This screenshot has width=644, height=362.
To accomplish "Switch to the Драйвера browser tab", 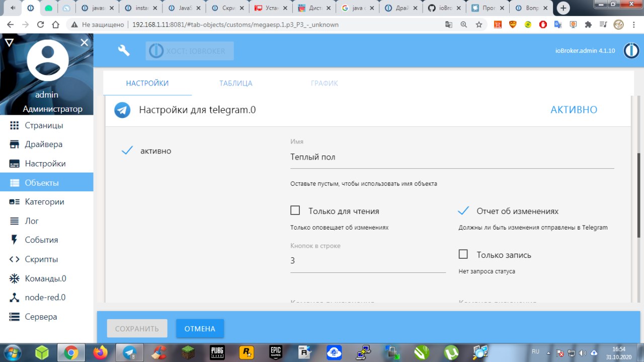I will click(401, 8).
